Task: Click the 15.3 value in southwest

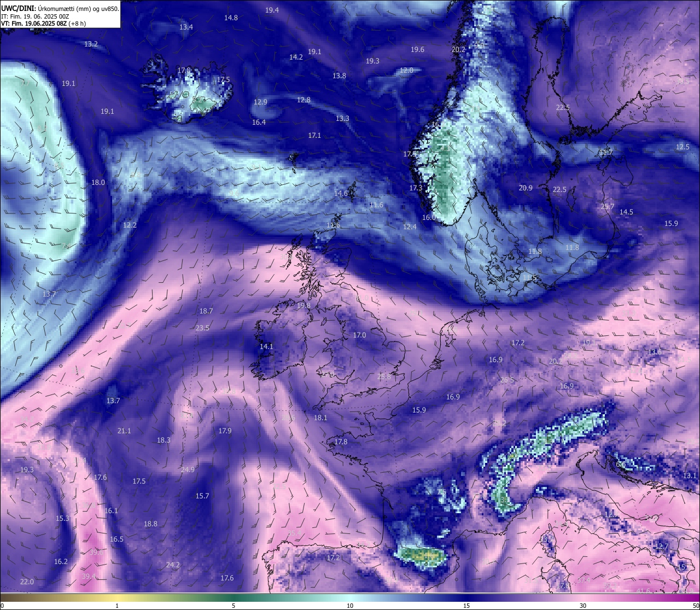Action: tap(62, 519)
